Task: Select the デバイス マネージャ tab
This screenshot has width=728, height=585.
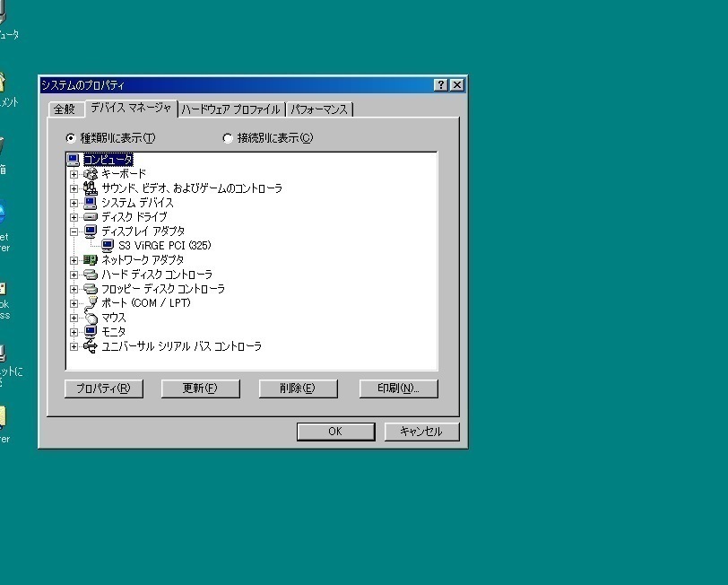Action: [x=131, y=108]
